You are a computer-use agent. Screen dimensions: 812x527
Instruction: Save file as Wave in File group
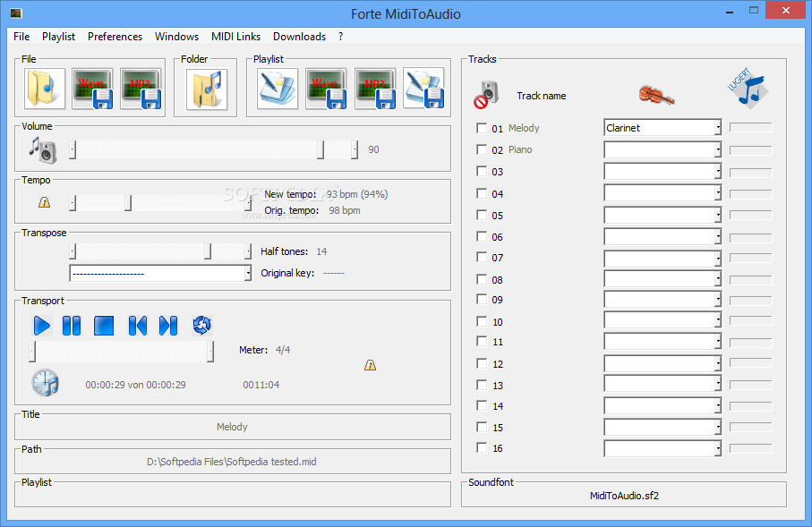coord(93,89)
